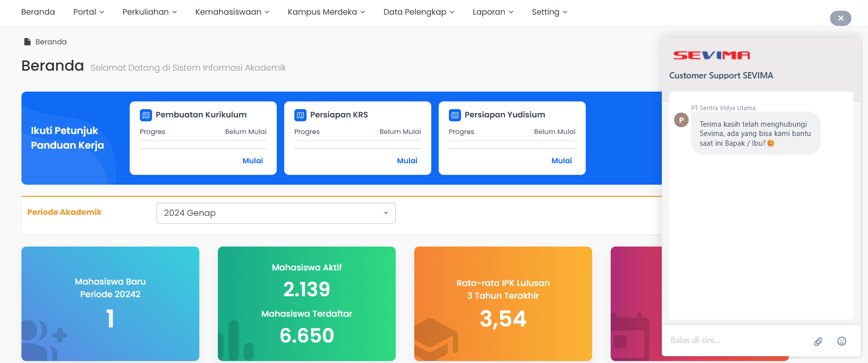This screenshot has height=363, width=868.
Task: Click the Persiapan Yudisium guide icon
Action: pos(455,115)
